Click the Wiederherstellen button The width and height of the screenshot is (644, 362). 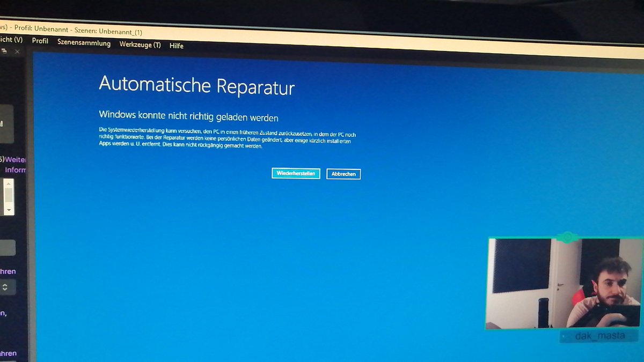[296, 174]
